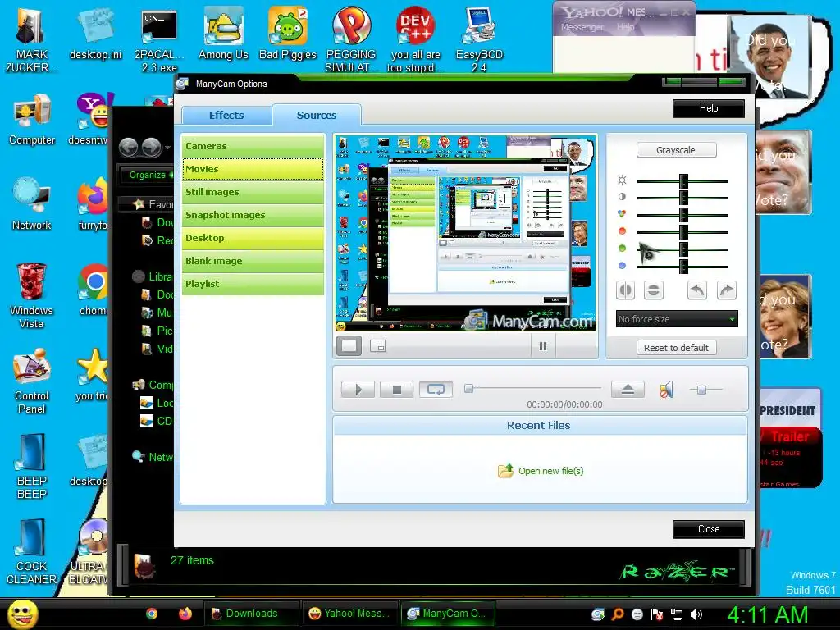Open 2PACAL 2.3.exe desktop icon
Screen dimensions: 840x630
(159, 39)
